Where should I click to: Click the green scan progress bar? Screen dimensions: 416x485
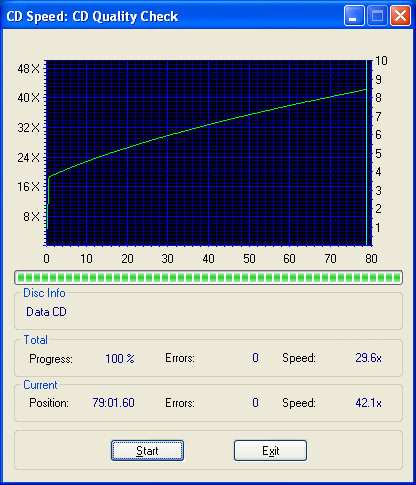(x=209, y=277)
